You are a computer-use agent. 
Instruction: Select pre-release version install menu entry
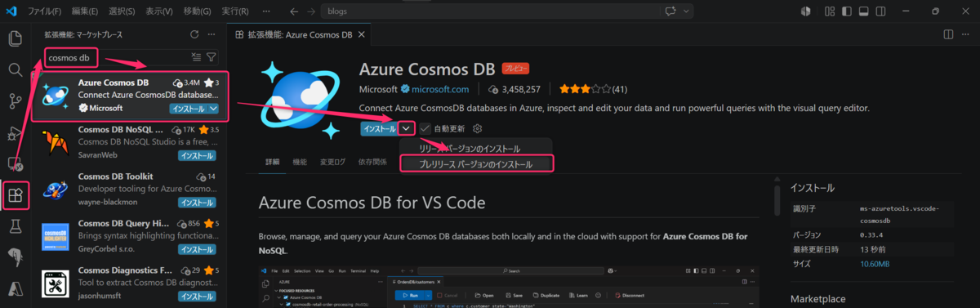476,164
